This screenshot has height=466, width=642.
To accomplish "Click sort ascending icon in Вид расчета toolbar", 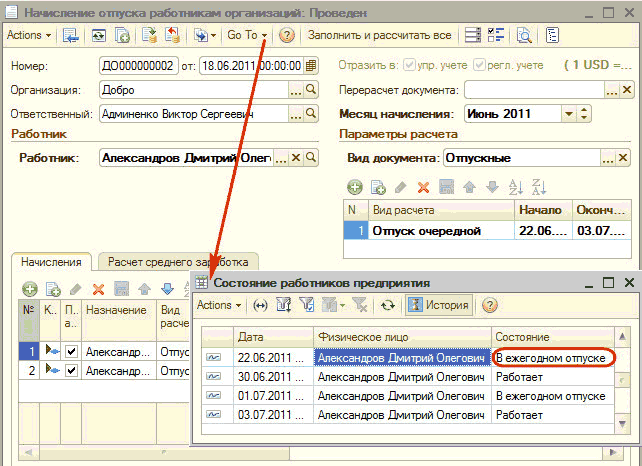I will (x=517, y=187).
